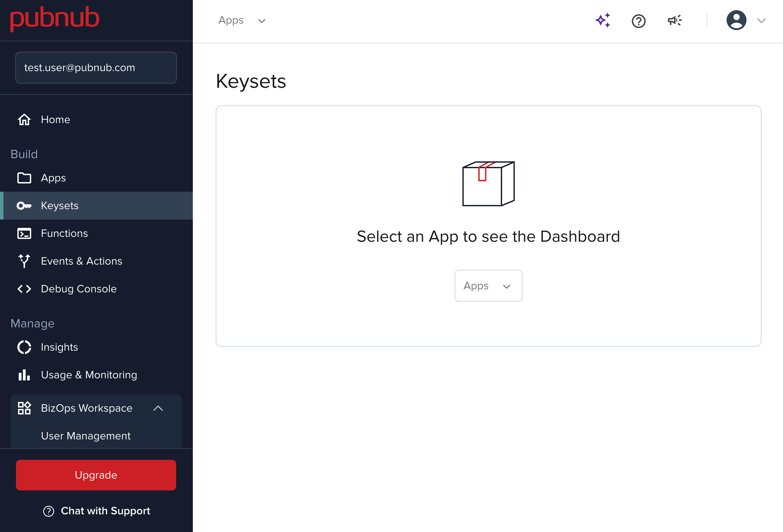This screenshot has width=783, height=532.
Task: Click 'Select an App to see the Dashboard' text
Action: point(488,237)
